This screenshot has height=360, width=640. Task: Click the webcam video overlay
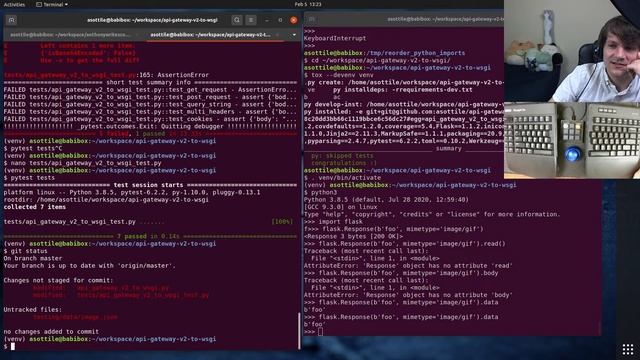click(572, 51)
